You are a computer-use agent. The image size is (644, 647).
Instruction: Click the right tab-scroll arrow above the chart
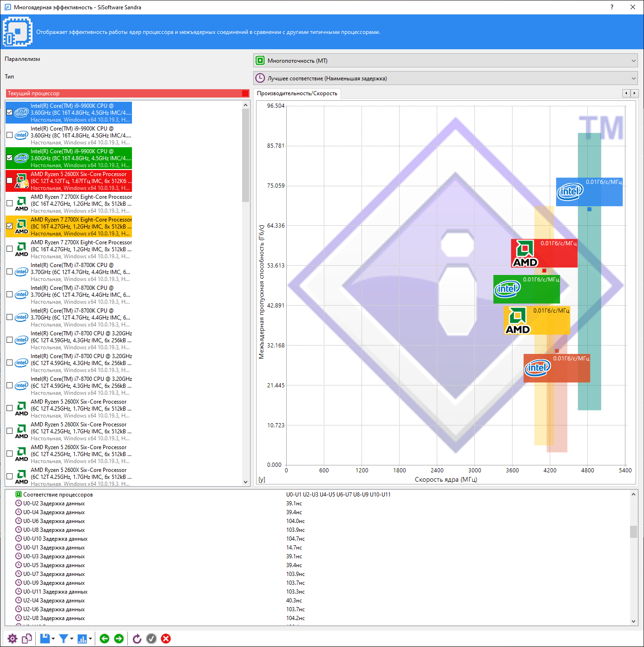(634, 93)
